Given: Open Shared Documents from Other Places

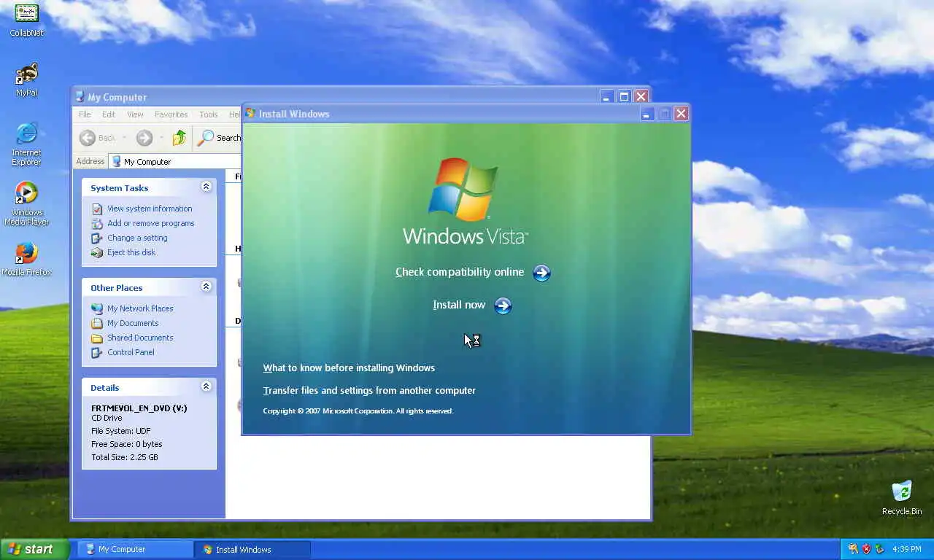Looking at the screenshot, I should click(140, 338).
